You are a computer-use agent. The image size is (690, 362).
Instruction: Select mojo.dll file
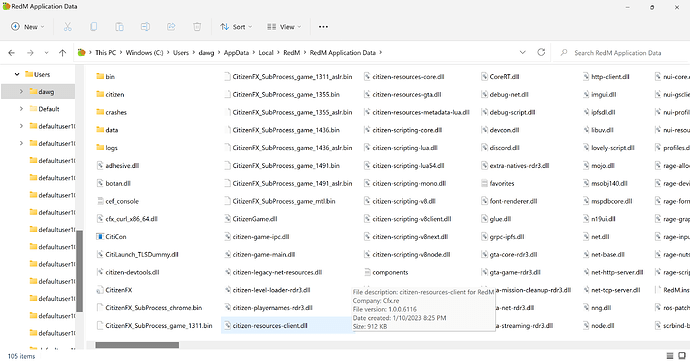coord(598,166)
